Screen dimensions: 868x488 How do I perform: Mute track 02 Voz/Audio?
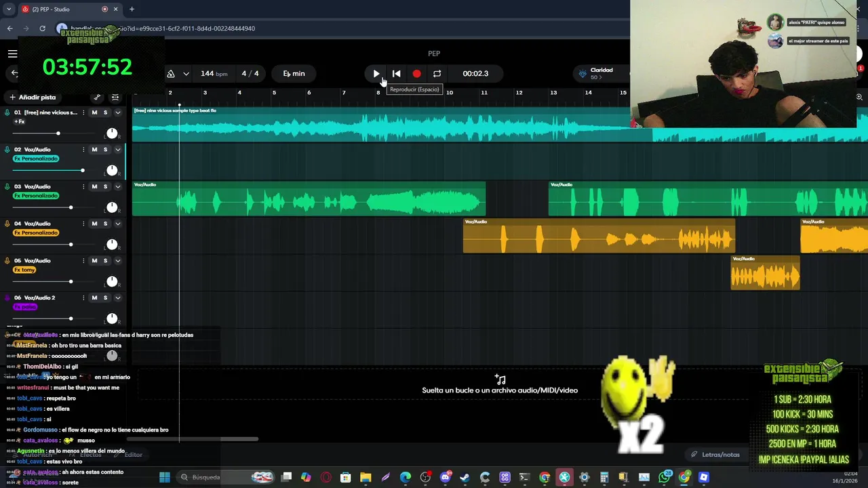(x=94, y=150)
